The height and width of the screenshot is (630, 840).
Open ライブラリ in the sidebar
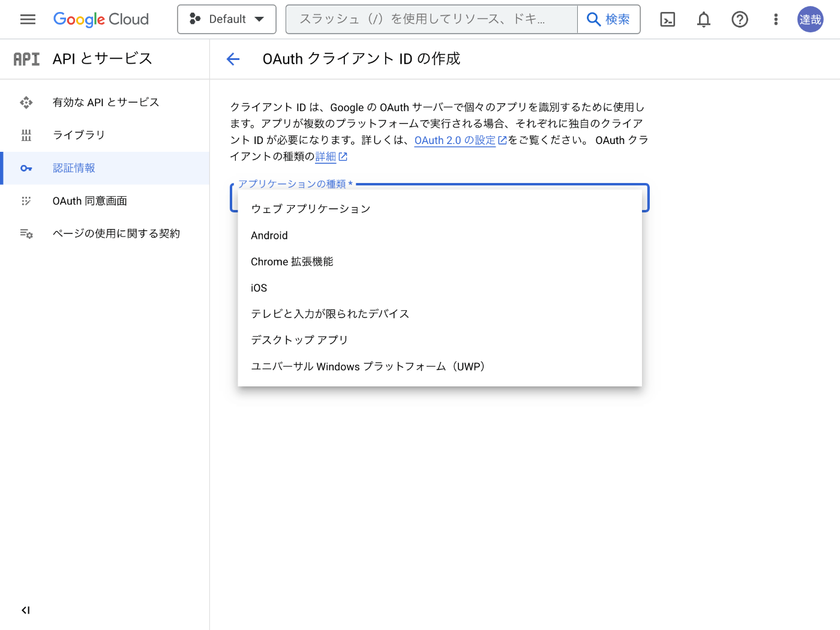point(105,135)
